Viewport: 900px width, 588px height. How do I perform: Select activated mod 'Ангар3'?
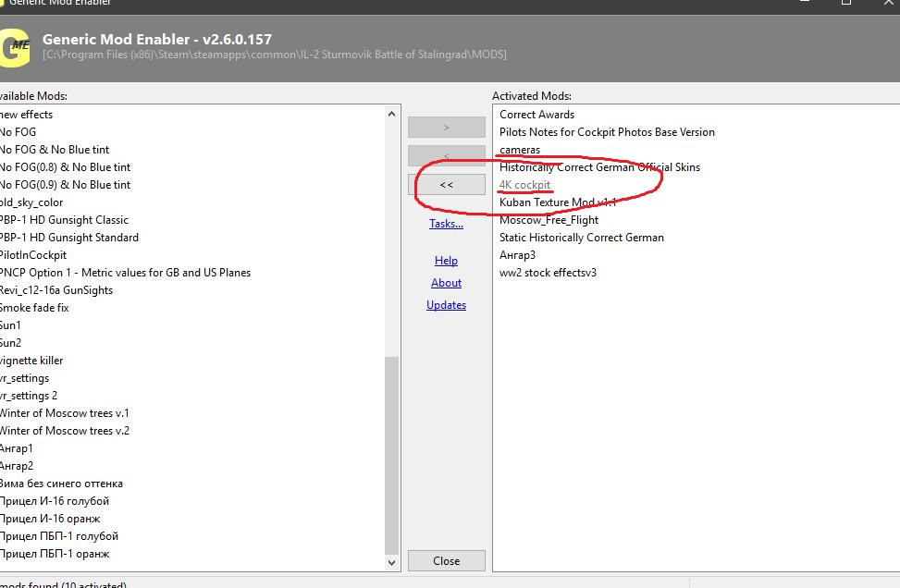517,255
